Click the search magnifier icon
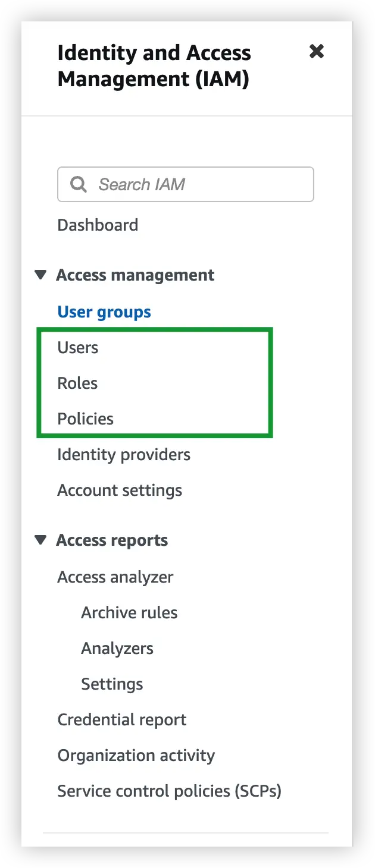The image size is (375, 868). pyautogui.click(x=79, y=184)
